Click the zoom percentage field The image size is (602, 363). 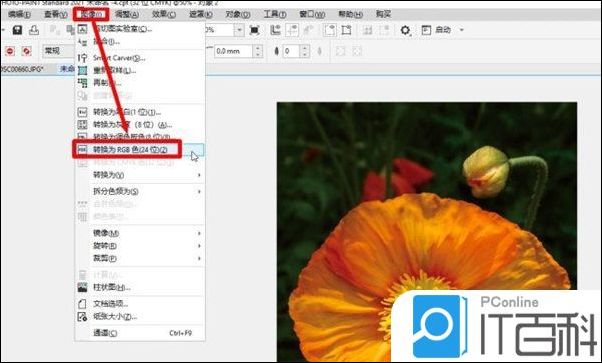[220, 30]
